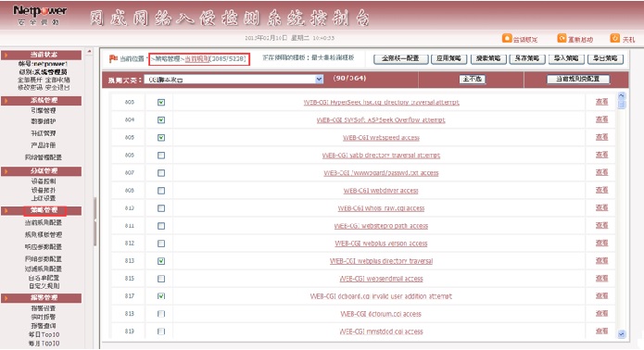Viewport: 644px width, 350px height.
Task: Open 每月Top10 in the sidebar
Action: [44, 344]
